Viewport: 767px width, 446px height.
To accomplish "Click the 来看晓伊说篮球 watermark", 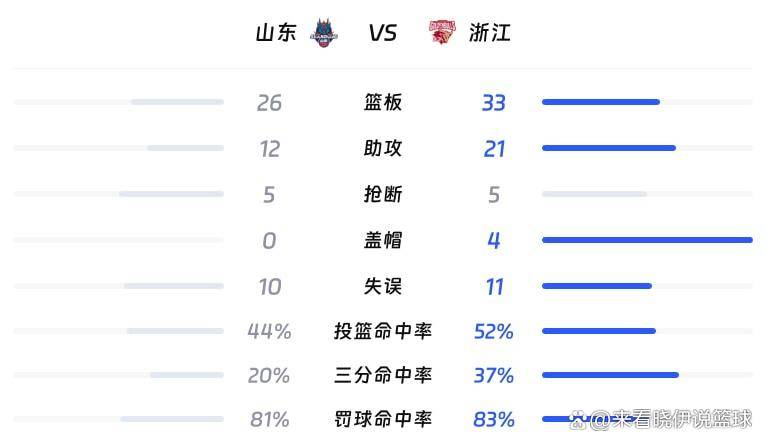I will coord(670,419).
